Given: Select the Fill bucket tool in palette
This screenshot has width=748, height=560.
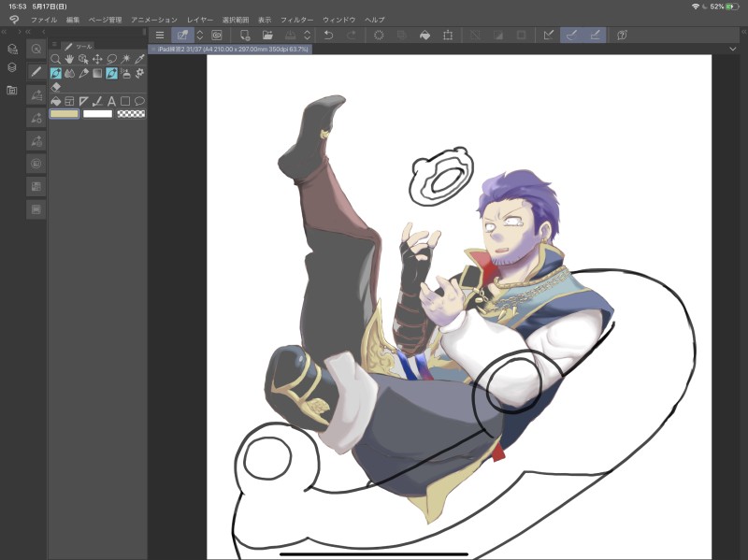Looking at the screenshot, I should tap(55, 101).
